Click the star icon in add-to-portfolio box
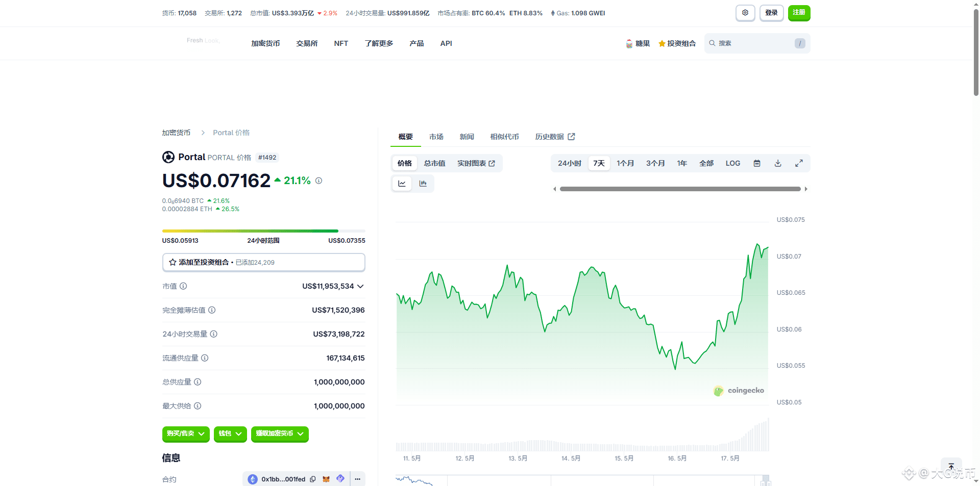The width and height of the screenshot is (980, 486). [x=173, y=262]
